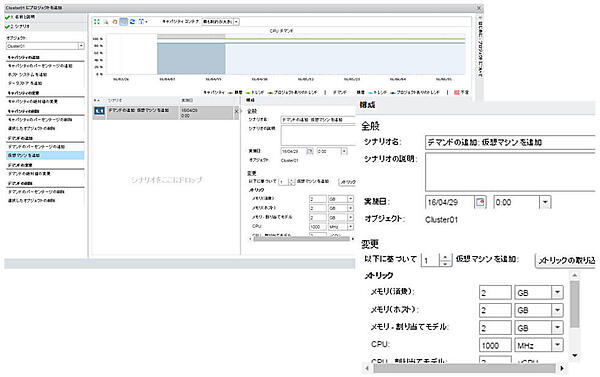
Task: Click the red 不足 legend swatch
Action: pyautogui.click(x=457, y=92)
